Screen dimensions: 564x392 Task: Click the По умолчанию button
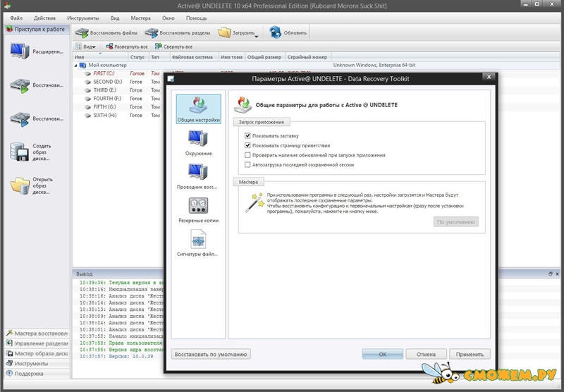pos(455,222)
